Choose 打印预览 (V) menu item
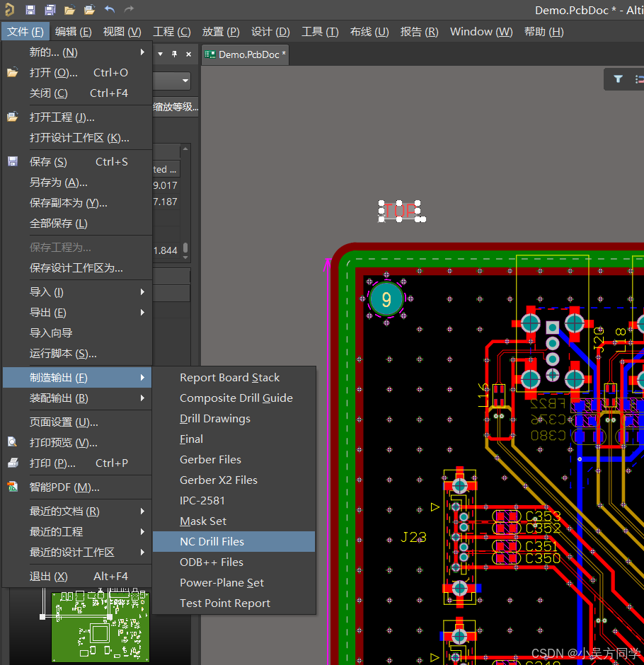 coord(77,443)
